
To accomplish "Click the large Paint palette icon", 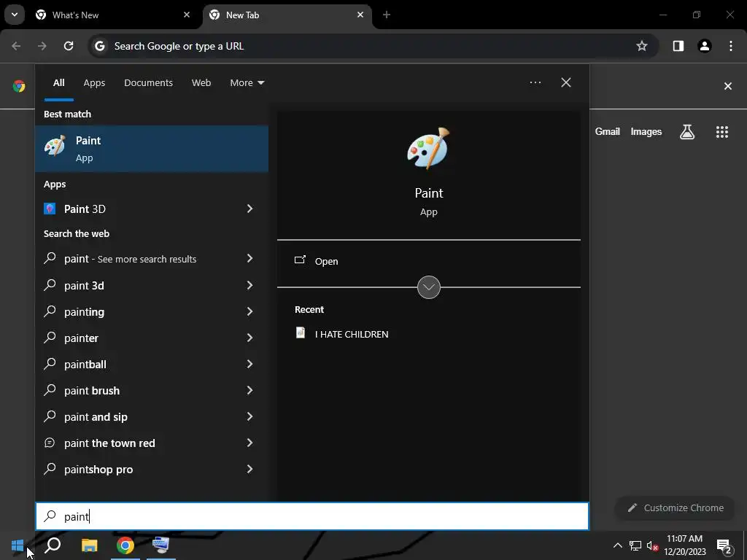I will pos(428,148).
